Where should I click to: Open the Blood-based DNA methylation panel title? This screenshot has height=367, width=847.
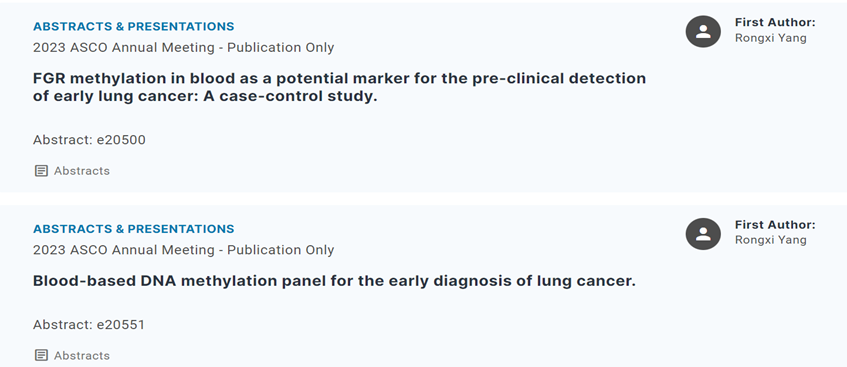tap(334, 281)
